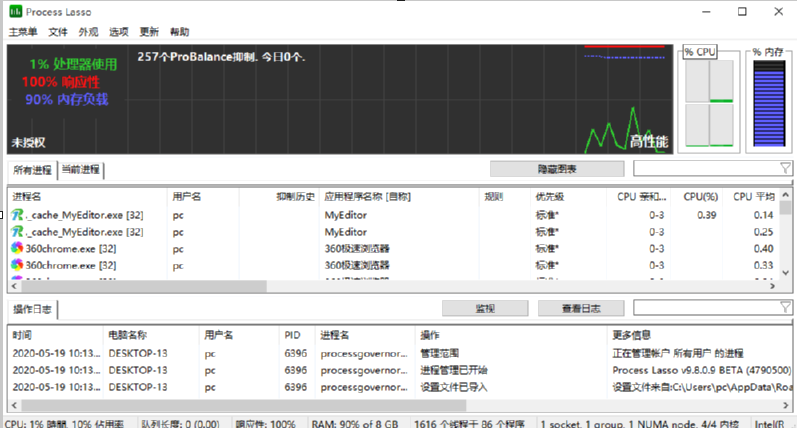Click the RAM: 90% of 8 GB status entry

[x=355, y=423]
